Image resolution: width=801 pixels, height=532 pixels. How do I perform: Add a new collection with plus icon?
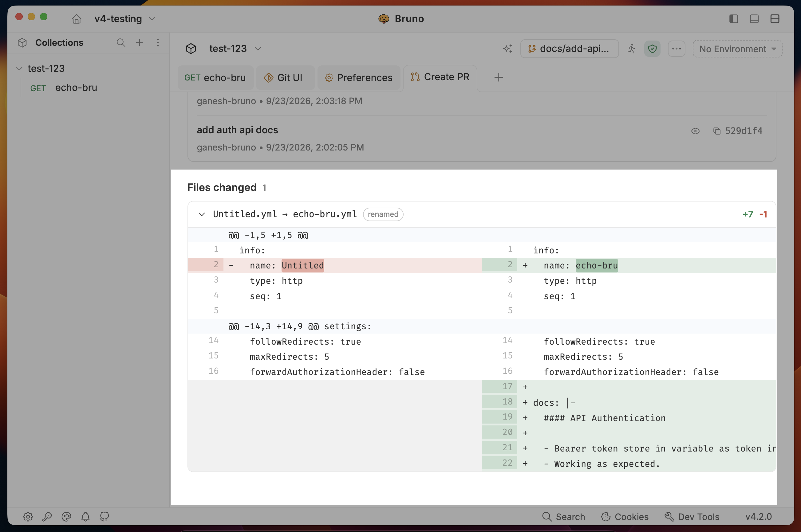140,42
